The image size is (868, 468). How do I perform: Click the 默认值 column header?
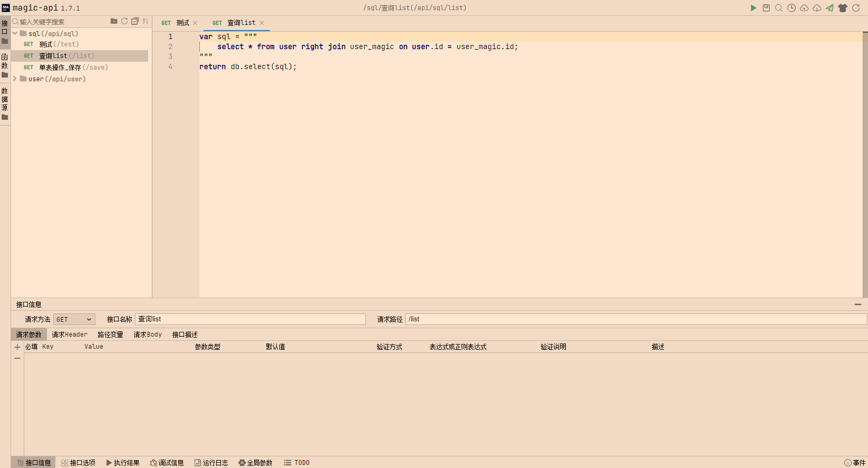275,347
